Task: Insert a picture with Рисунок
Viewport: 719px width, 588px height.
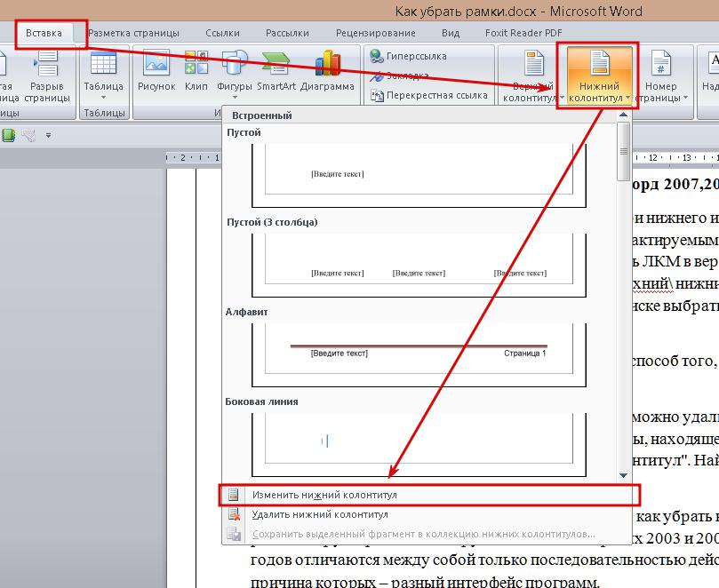Action: click(x=156, y=72)
